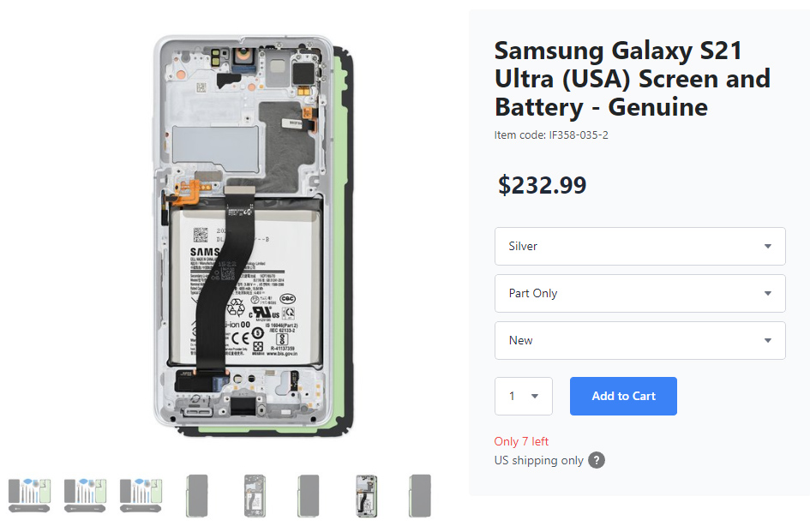The height and width of the screenshot is (532, 810).
Task: Click the Samsung Galaxy S21 Ultra product title
Action: tap(632, 78)
